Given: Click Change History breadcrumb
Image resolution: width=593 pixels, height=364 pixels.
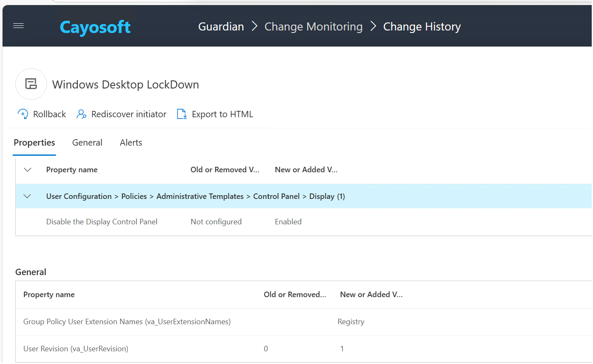Looking at the screenshot, I should [422, 27].
